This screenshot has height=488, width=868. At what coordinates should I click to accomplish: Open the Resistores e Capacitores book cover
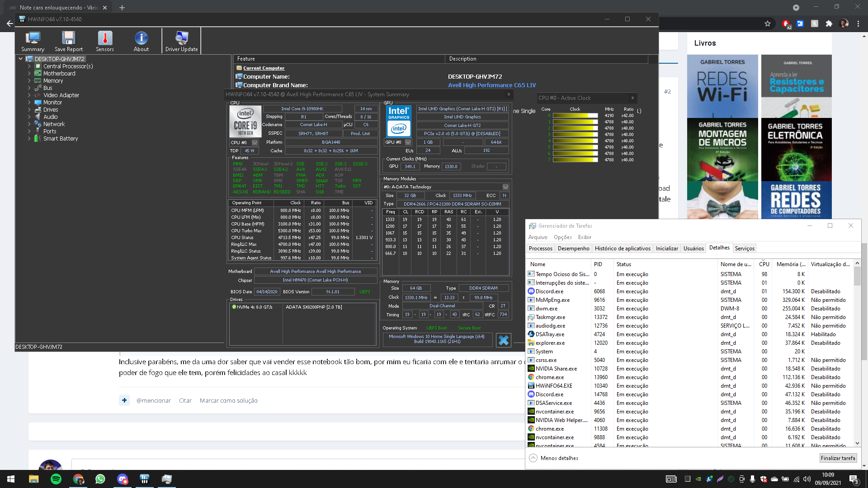point(797,86)
